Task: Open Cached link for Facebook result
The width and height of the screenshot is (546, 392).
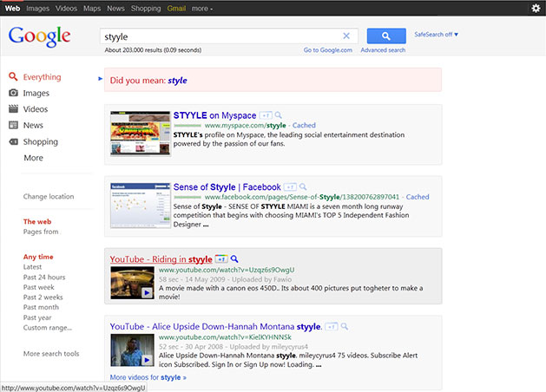Action: (418, 197)
